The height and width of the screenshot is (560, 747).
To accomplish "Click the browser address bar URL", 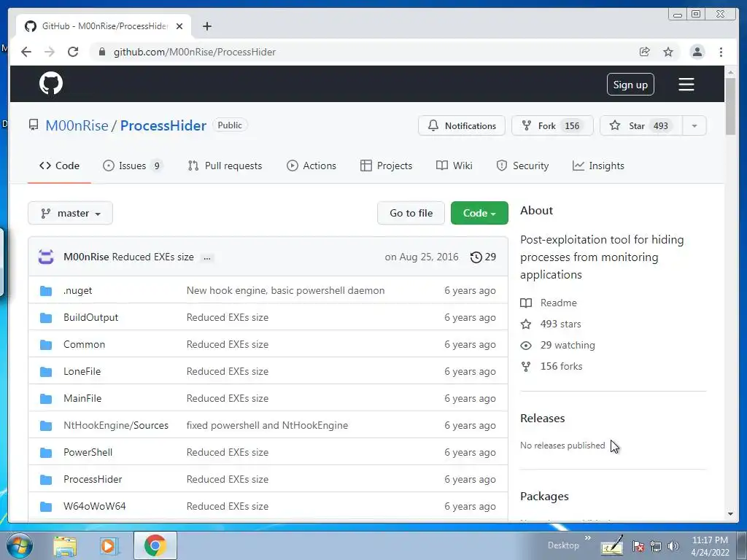I will click(194, 52).
